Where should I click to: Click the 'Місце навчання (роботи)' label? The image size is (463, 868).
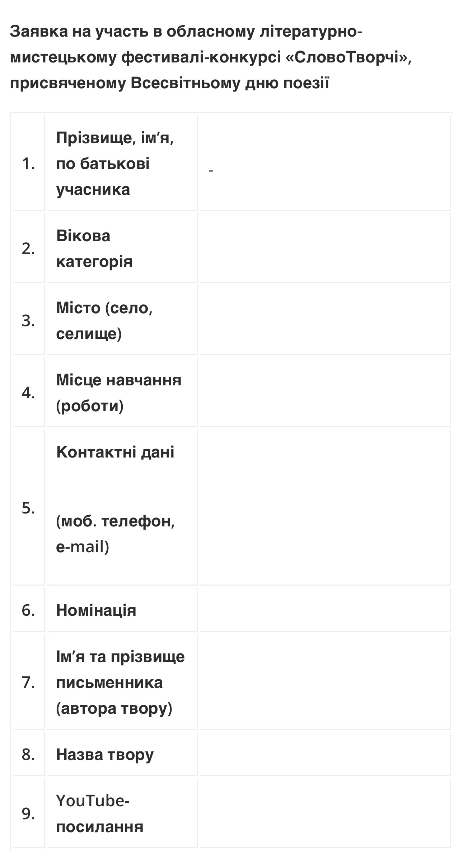point(118,393)
